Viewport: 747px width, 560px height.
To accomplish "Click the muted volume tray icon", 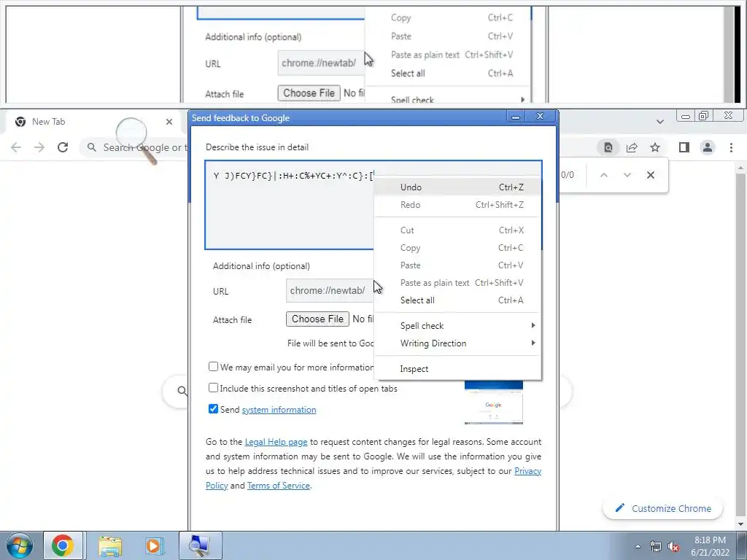I will coord(673,546).
